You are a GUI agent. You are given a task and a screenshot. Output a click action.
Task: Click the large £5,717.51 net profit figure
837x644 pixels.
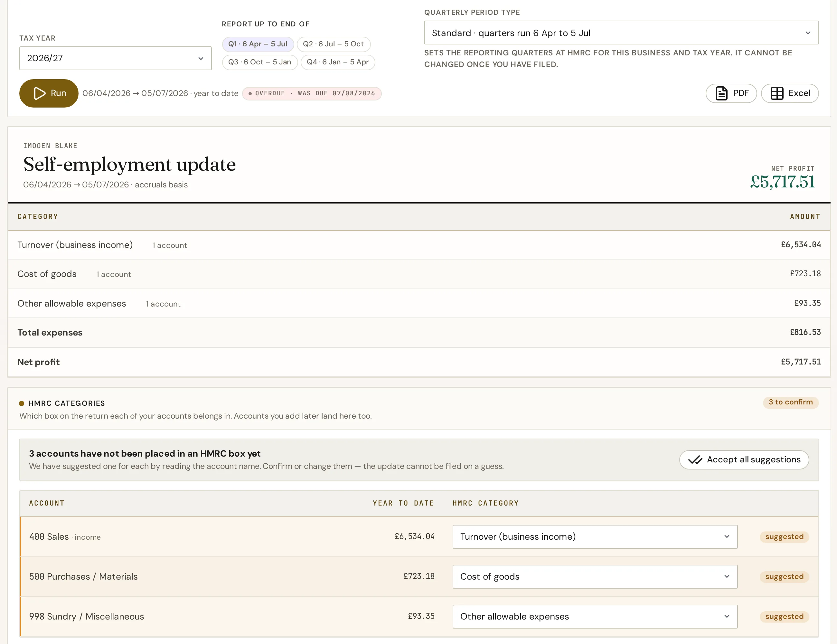[x=782, y=182]
